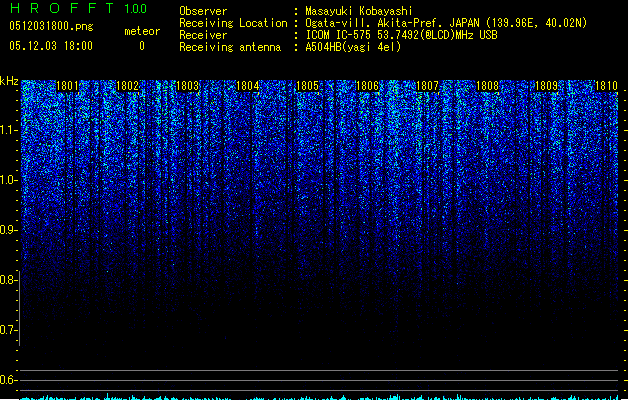The image size is (629, 400).
Task: Select observer name Masayuki Kobayashi
Action: pos(359,11)
